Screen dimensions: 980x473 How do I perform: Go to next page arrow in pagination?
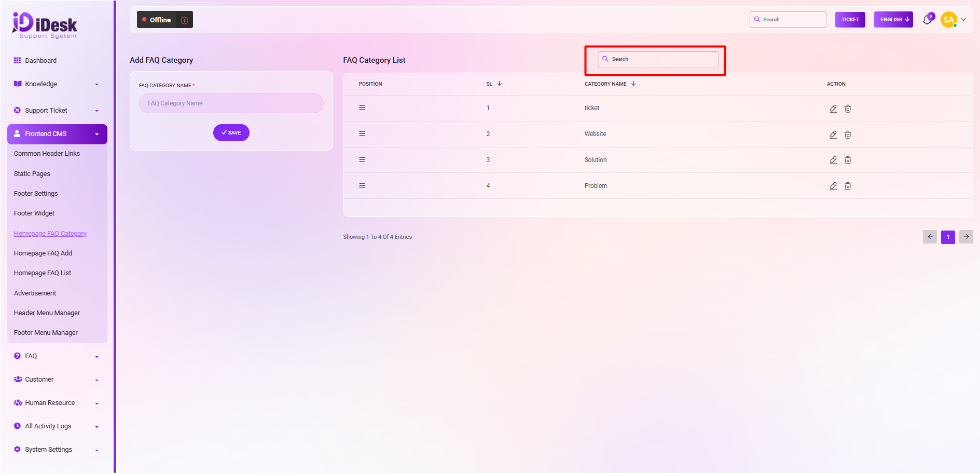point(966,237)
